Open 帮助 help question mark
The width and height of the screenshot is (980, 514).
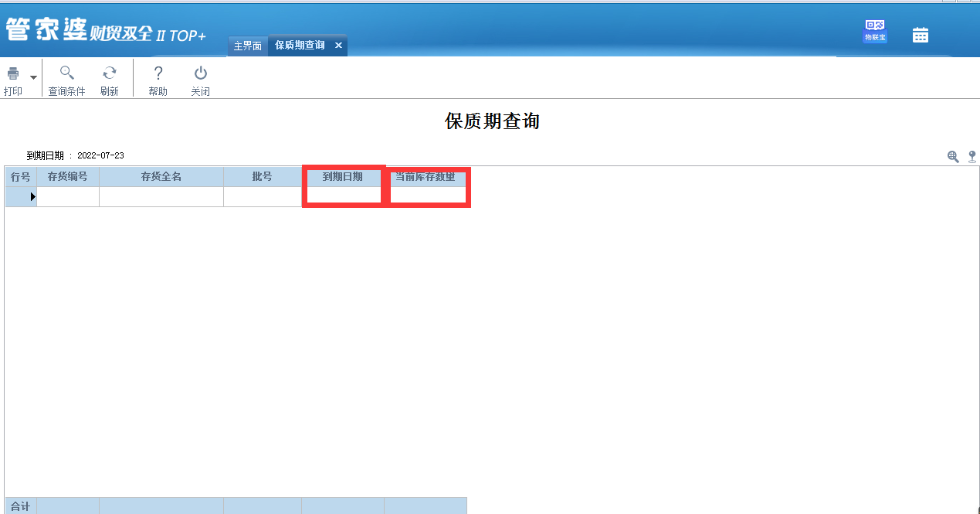tap(158, 73)
